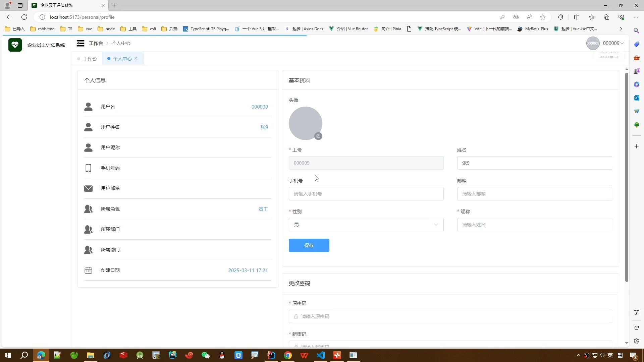Click the Edge sidebar search icon
The width and height of the screenshot is (644, 362).
636,31
